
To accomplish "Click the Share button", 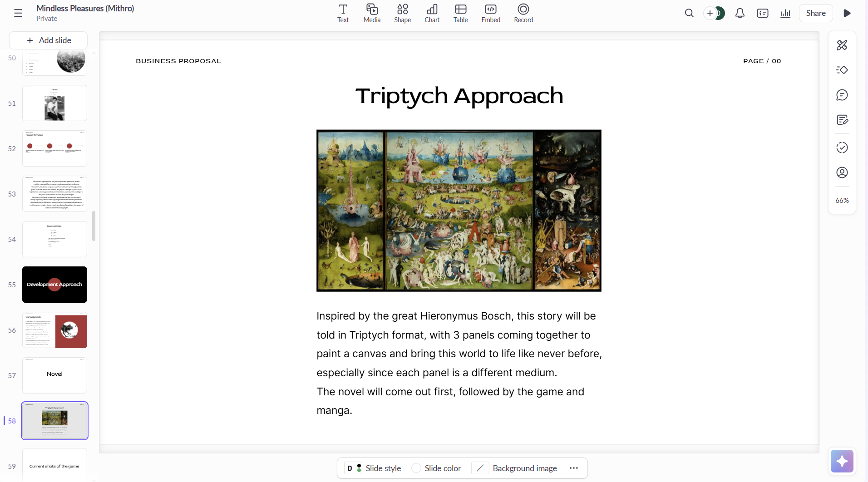I will point(816,13).
